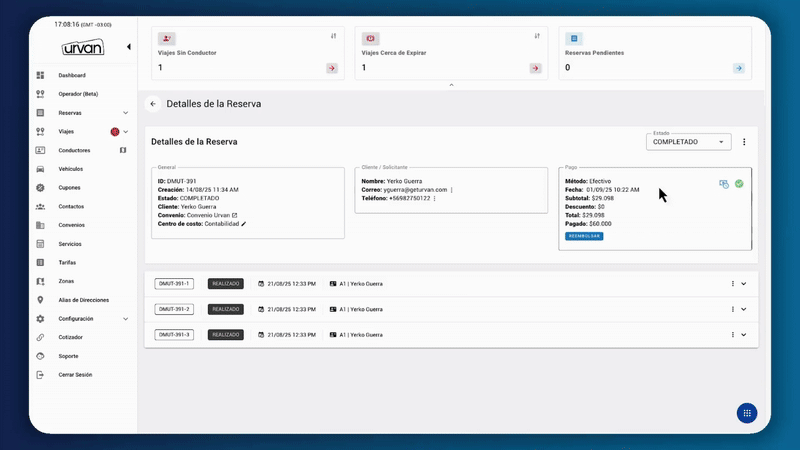This screenshot has width=800, height=450.
Task: Open Cupones from the sidebar menu
Action: [69, 188]
